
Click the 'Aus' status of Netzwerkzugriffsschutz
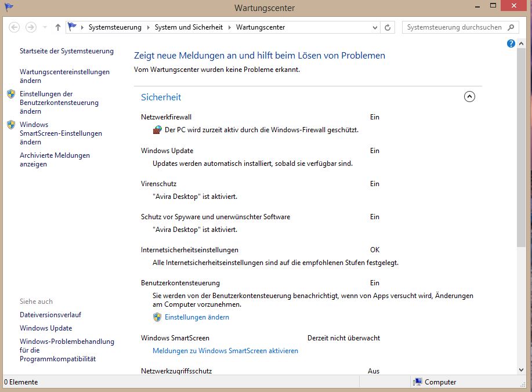pos(374,371)
